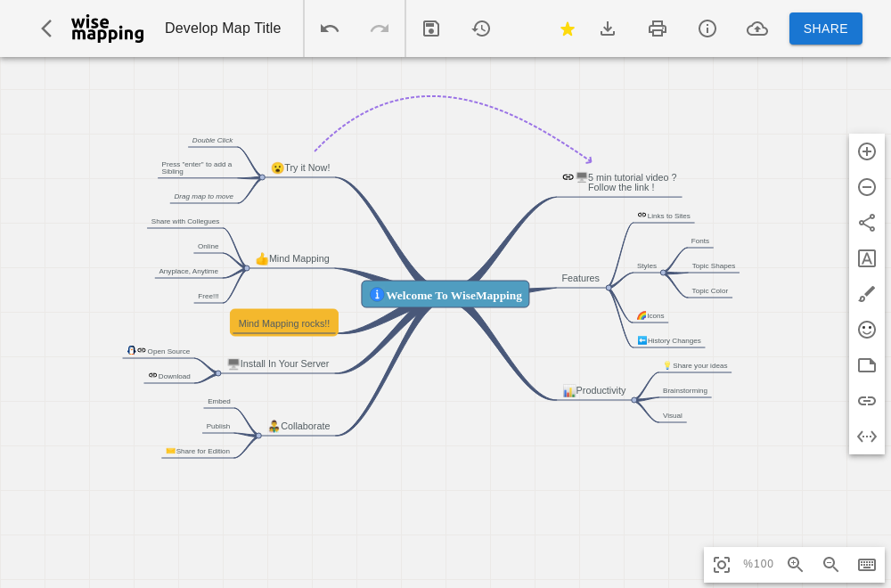Save the map with the floppy disk icon

[x=431, y=29]
